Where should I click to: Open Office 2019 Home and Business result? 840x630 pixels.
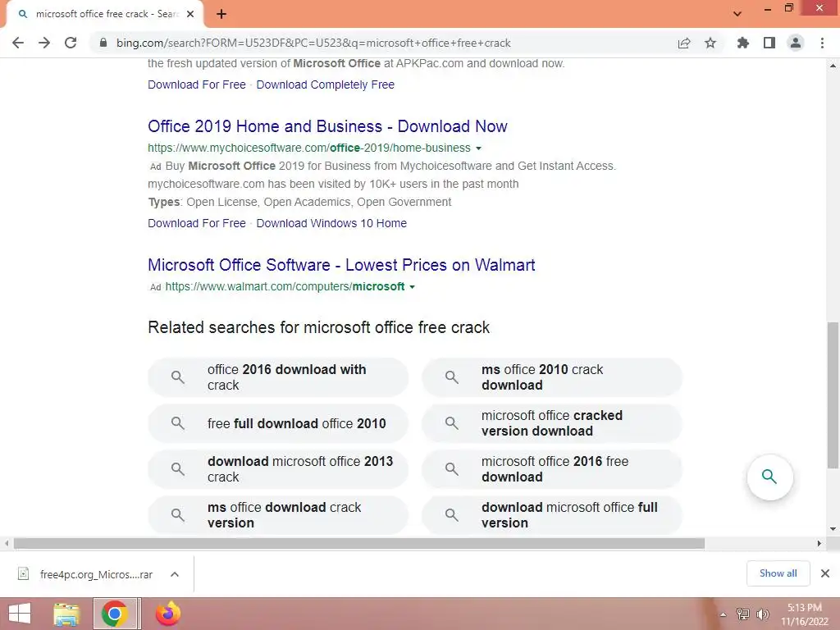click(x=327, y=126)
